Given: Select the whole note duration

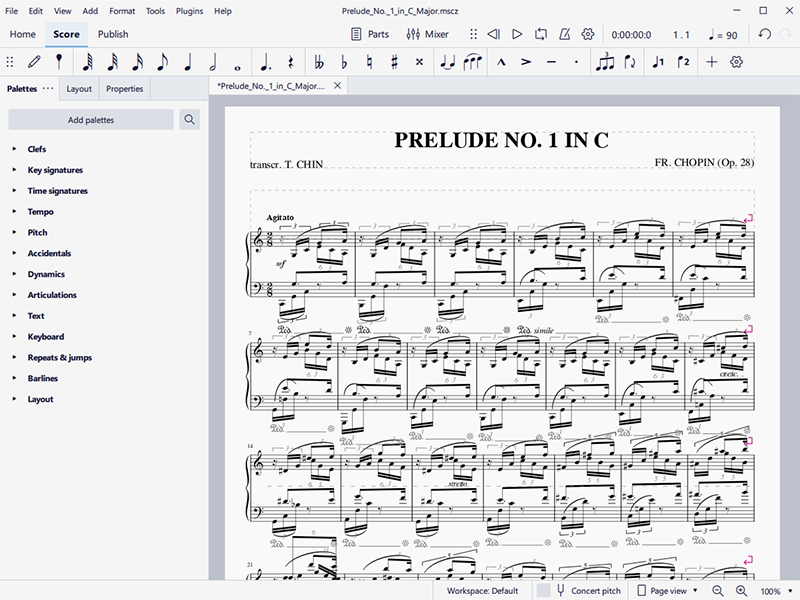Looking at the screenshot, I should point(237,62).
